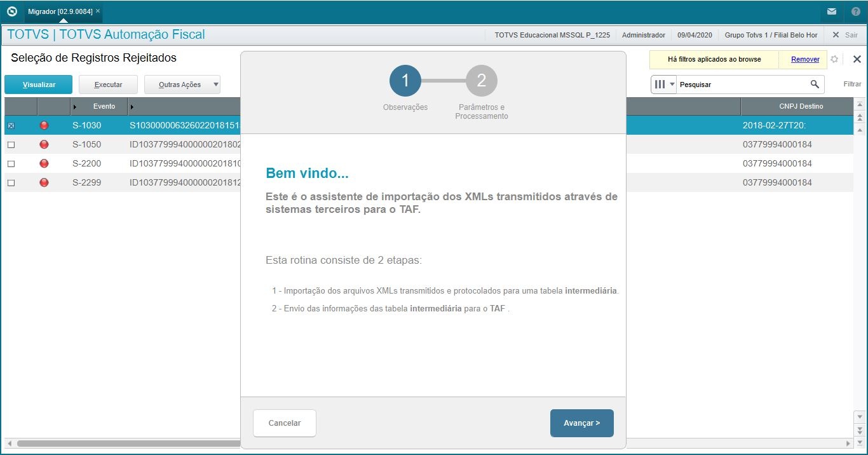Screen dimensions: 868x455
Task: Open the mail envelope icon
Action: pyautogui.click(x=831, y=11)
